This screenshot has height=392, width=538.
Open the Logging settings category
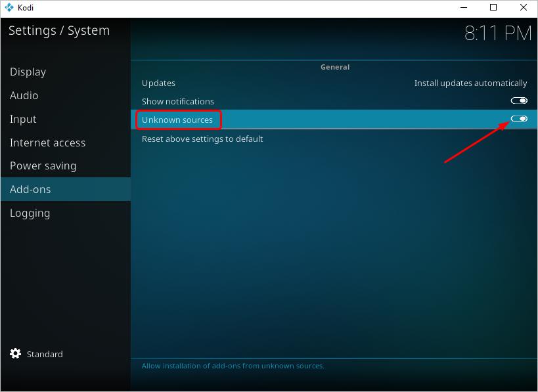(x=30, y=213)
